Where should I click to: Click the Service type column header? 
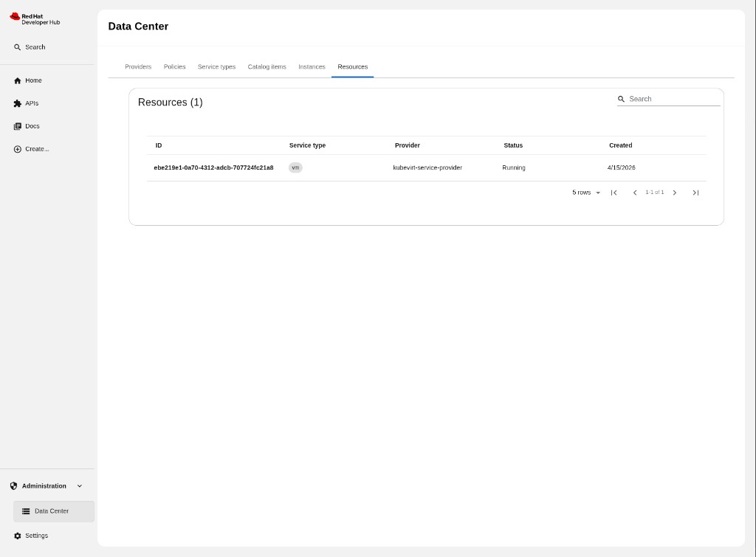307,145
